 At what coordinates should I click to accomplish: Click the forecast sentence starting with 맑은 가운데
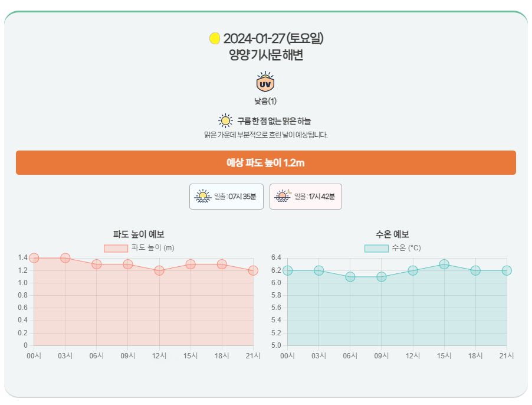tap(266, 135)
